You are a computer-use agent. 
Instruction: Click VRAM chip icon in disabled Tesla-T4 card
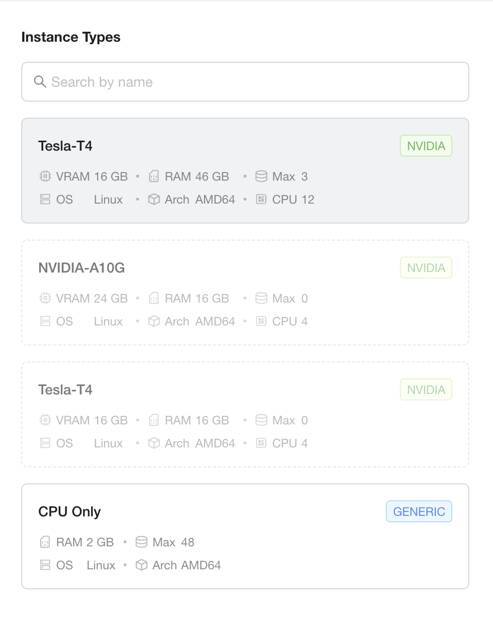pyautogui.click(x=45, y=420)
